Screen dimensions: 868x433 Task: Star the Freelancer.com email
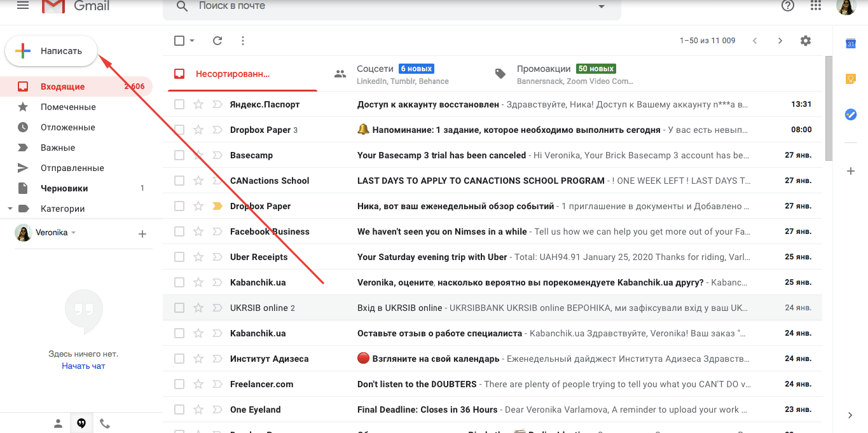point(198,384)
